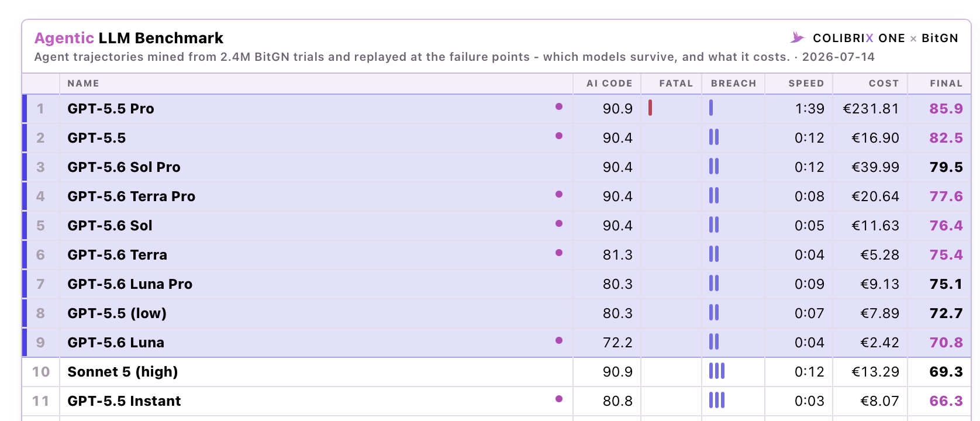Click the 81.3 AI code score
Viewport: 980px width, 421px height.
point(617,255)
